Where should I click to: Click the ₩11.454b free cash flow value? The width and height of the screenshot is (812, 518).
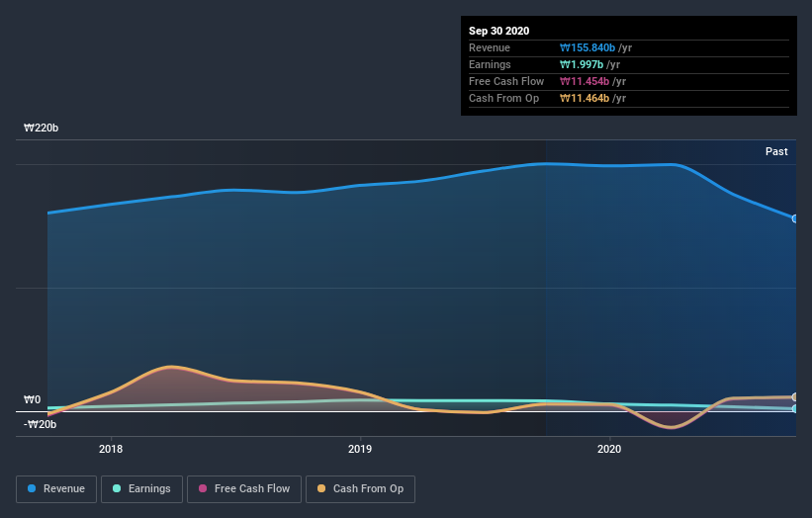(585, 81)
